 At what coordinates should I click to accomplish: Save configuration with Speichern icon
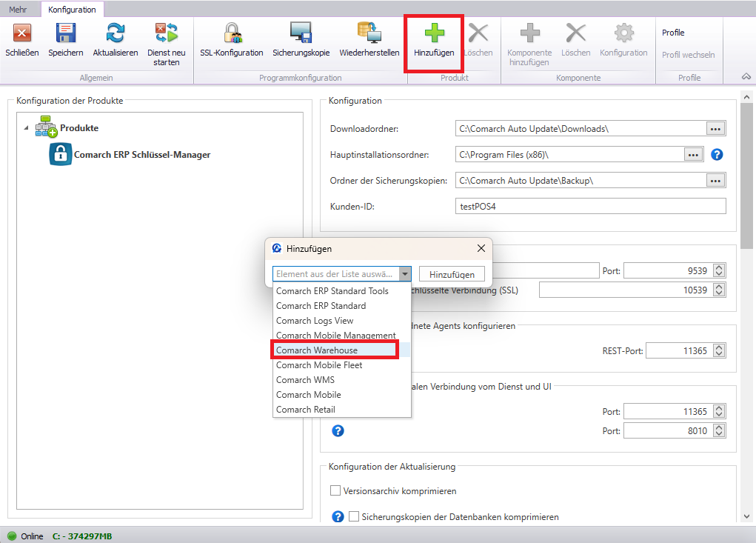point(66,34)
